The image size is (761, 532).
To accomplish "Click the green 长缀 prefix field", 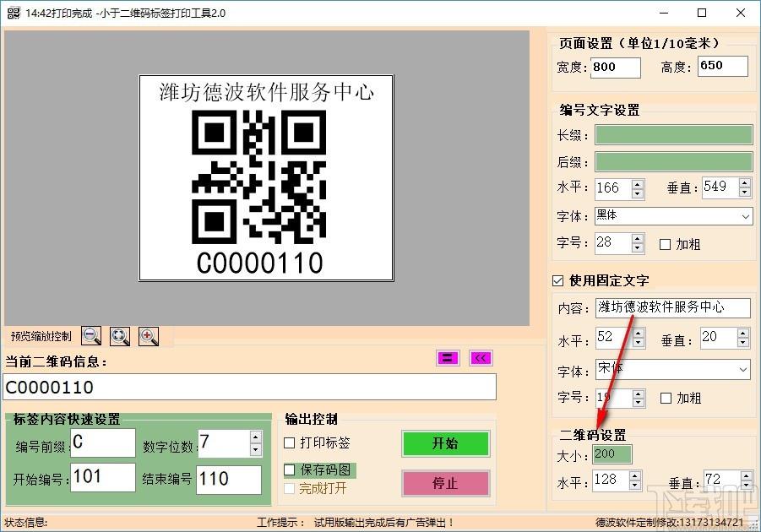I will (x=673, y=135).
